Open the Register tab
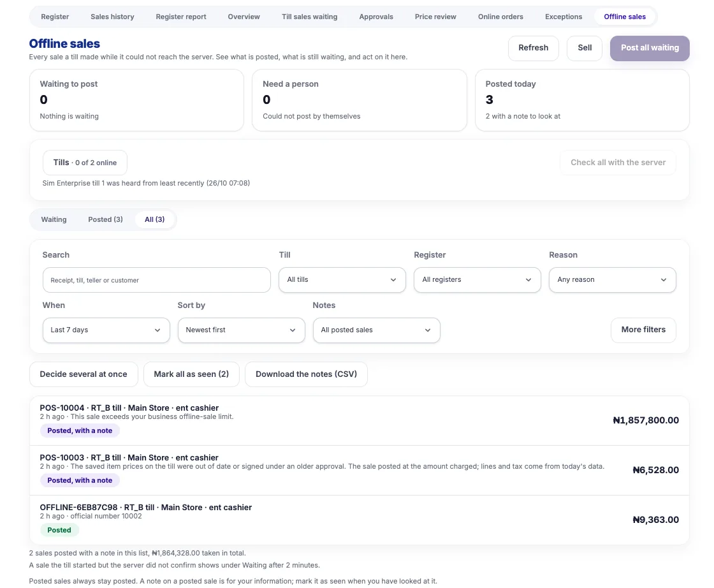 click(55, 17)
